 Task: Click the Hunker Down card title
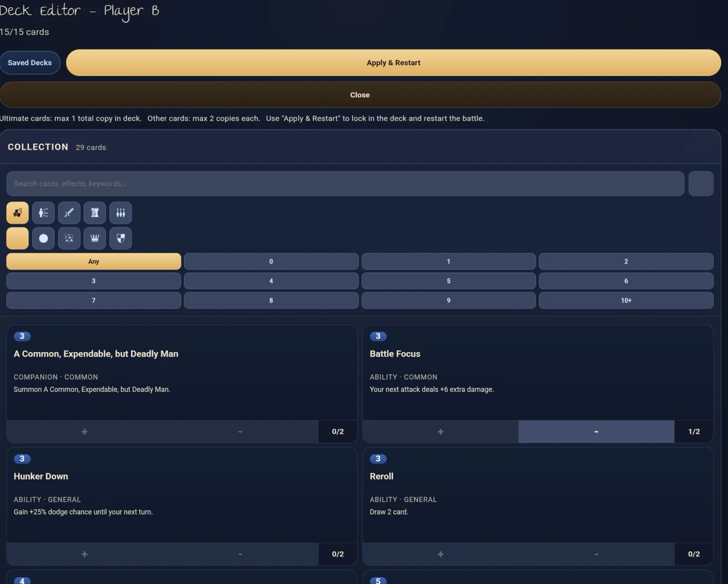tap(41, 476)
